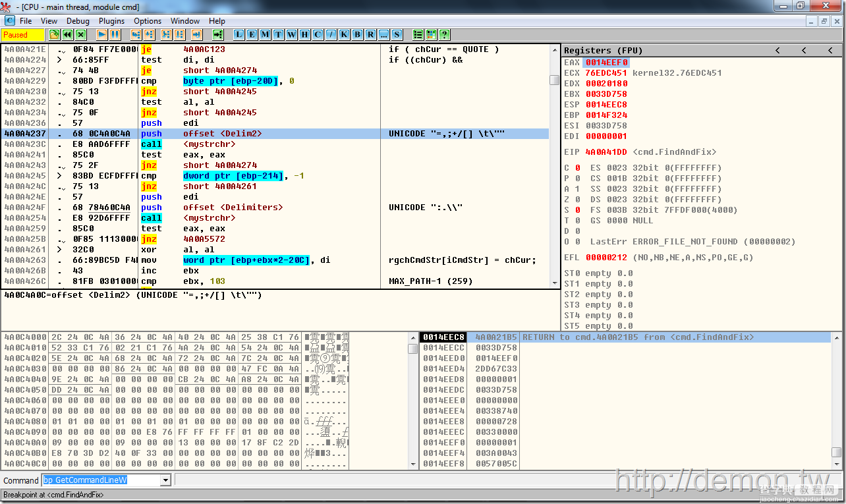Select the RETURN to cmd.4A0A21B5 stack row
The width and height of the screenshot is (846, 504).
click(x=625, y=337)
